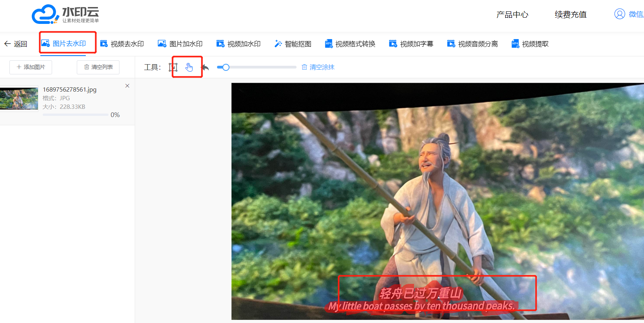Click the user account avatar icon
This screenshot has height=323, width=644.
(620, 14)
